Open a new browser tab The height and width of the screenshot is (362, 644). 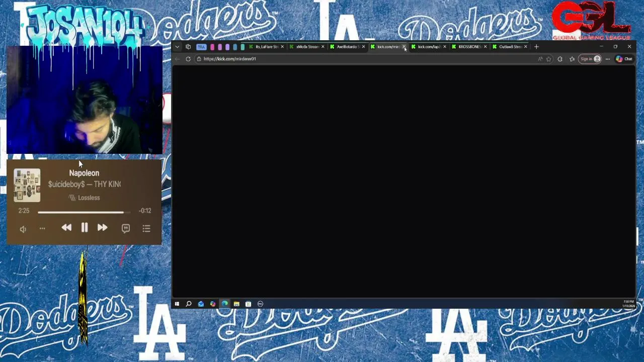point(536,47)
